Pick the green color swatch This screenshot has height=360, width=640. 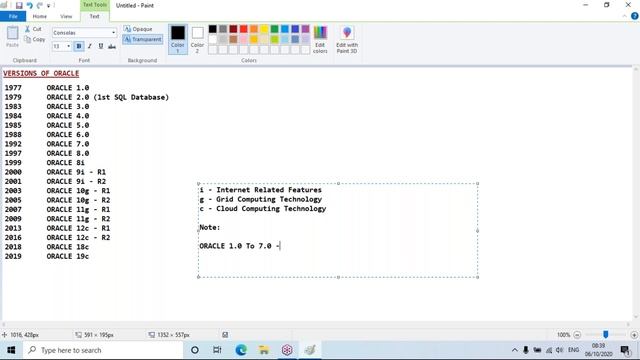(x=274, y=29)
